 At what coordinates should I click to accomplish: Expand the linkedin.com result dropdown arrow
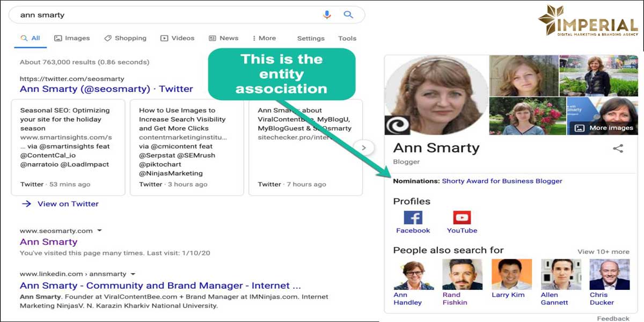click(133, 274)
